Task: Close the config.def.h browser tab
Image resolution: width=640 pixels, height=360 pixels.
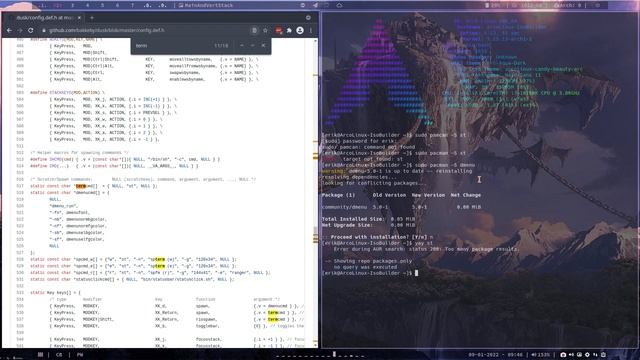Action: coord(79,18)
